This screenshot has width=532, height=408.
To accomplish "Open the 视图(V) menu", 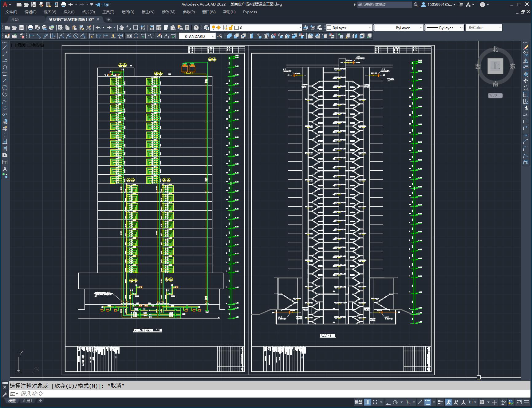I will (50, 12).
